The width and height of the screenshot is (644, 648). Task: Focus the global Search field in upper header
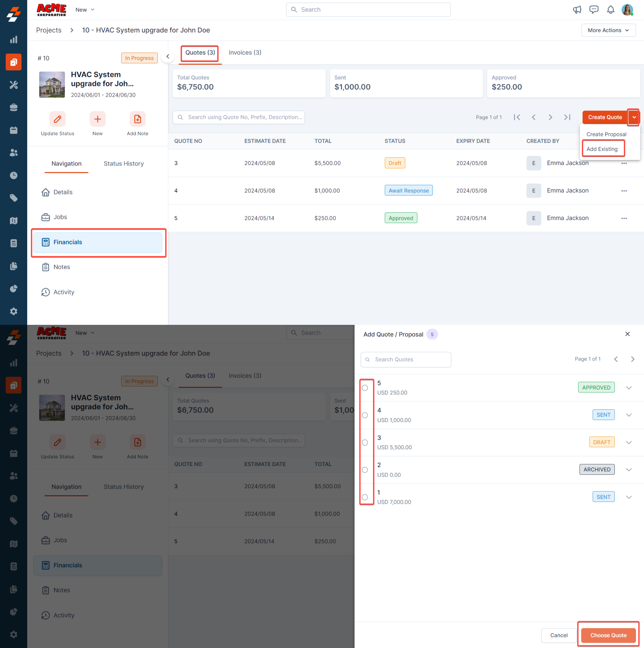coord(368,10)
